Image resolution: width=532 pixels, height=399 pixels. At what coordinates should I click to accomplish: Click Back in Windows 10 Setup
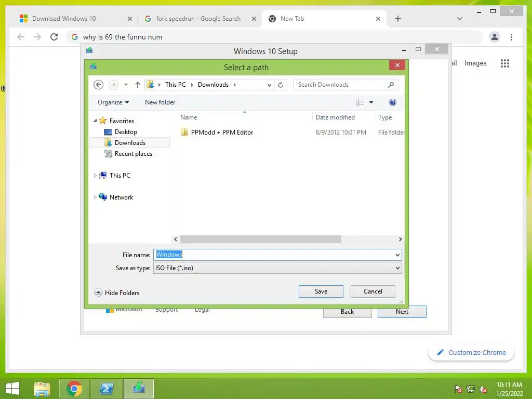click(x=347, y=312)
